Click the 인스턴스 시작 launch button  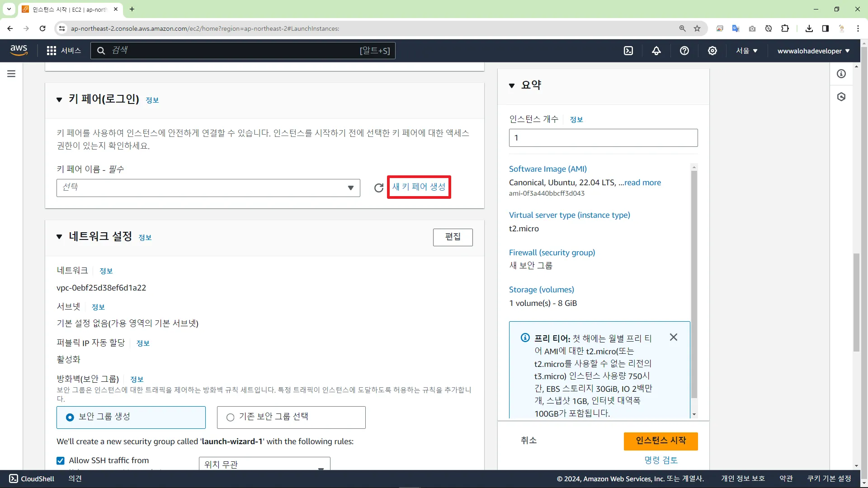(x=660, y=441)
